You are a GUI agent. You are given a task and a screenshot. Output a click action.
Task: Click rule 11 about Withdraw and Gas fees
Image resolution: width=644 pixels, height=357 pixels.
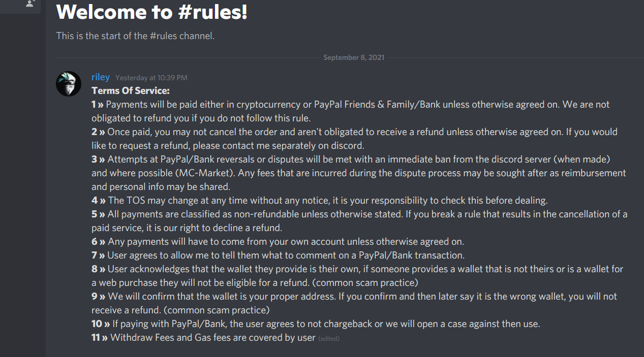(x=203, y=338)
